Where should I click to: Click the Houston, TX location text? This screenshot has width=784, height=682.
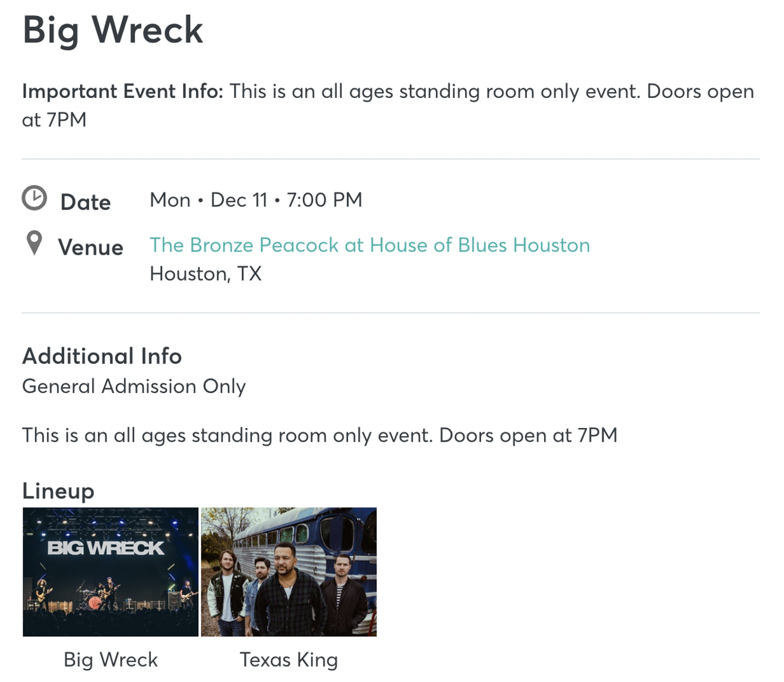tap(206, 274)
